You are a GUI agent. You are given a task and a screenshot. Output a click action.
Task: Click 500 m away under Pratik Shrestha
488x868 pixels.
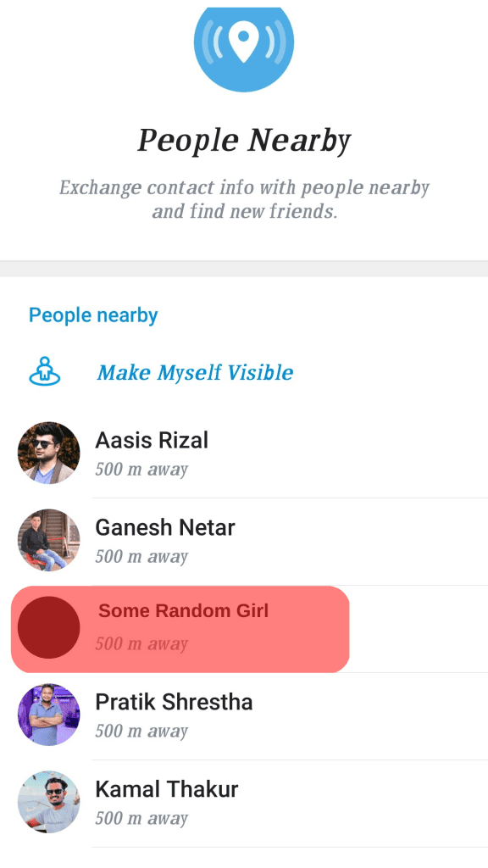(140, 730)
